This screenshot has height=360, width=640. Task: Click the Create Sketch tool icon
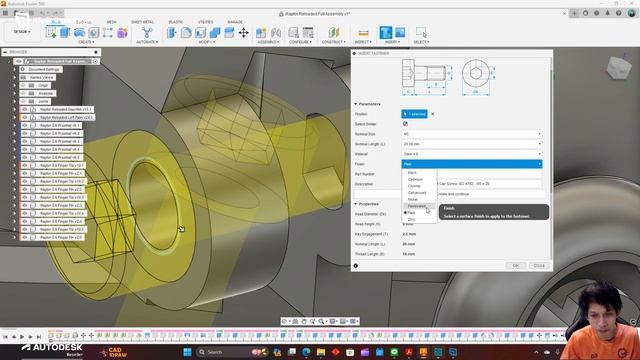point(51,33)
